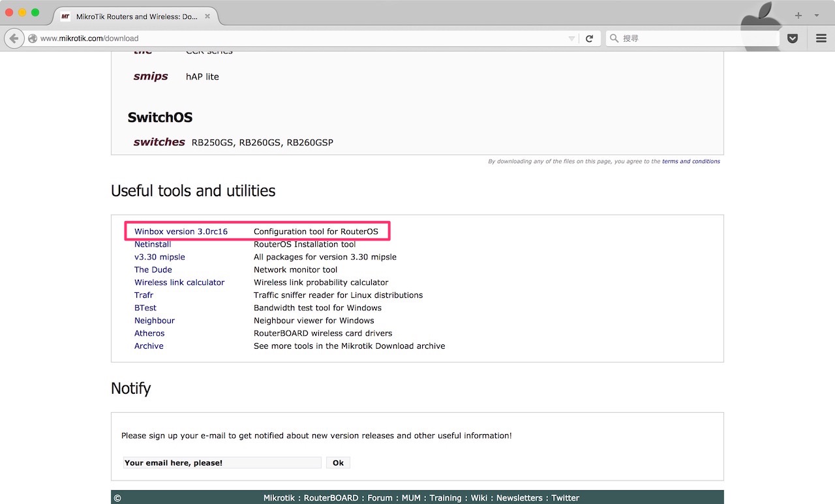Image resolution: width=835 pixels, height=504 pixels.
Task: Open the Wireless link calculator link
Action: (x=179, y=282)
